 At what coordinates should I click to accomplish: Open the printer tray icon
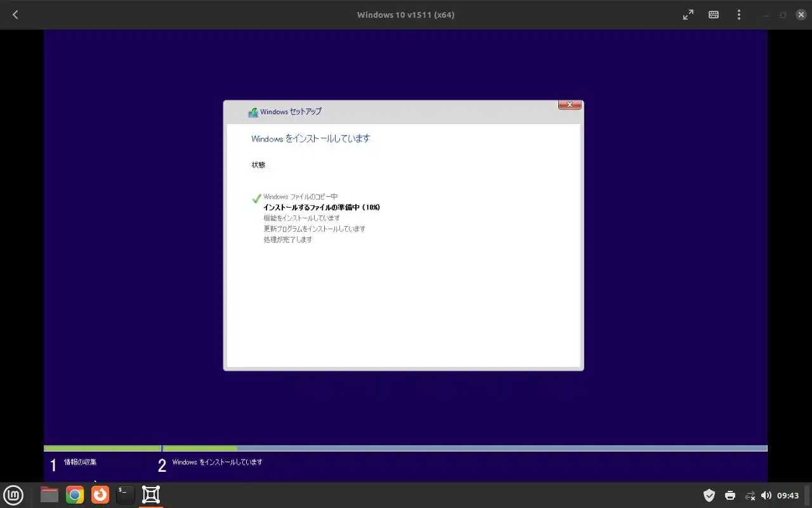730,495
